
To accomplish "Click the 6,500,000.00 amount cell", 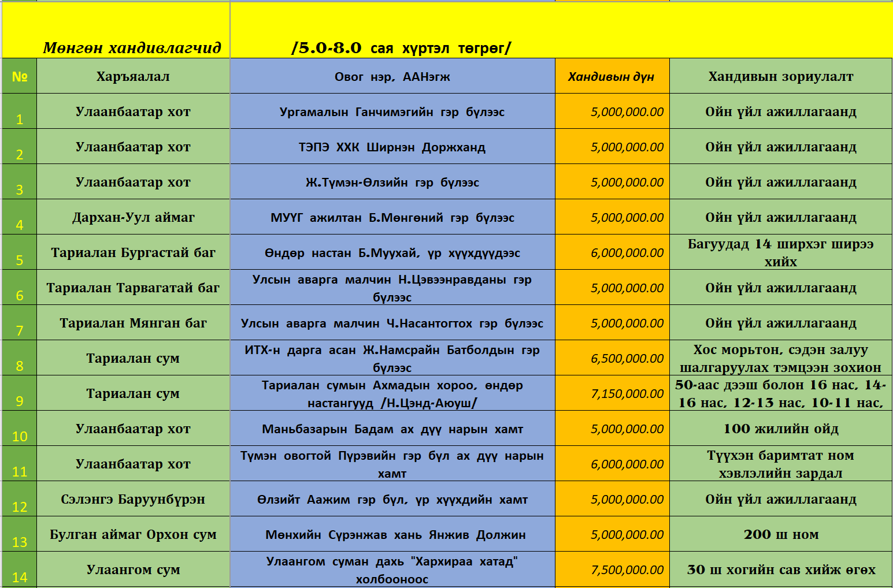I will (612, 358).
